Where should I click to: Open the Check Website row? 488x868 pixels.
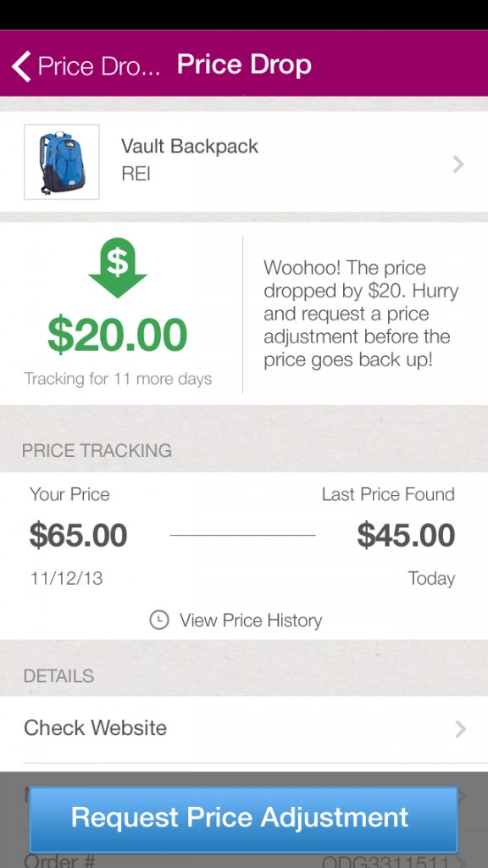coord(244,729)
